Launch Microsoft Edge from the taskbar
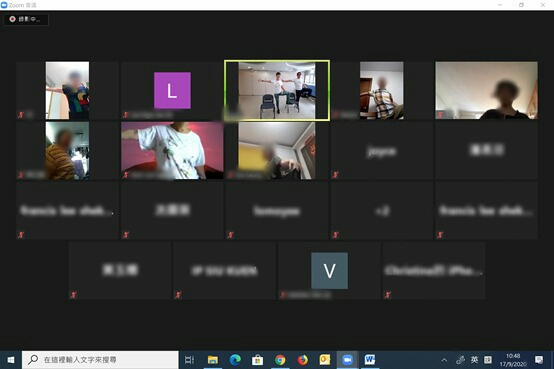This screenshot has width=554, height=369. point(235,360)
